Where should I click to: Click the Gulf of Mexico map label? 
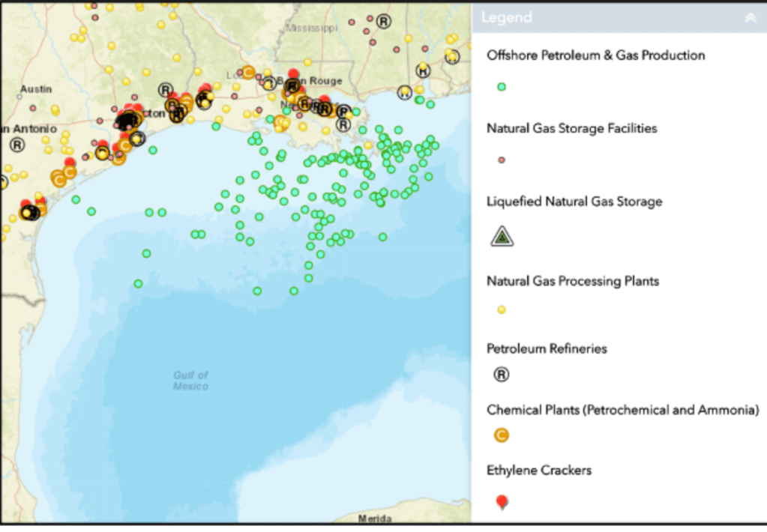coord(190,381)
